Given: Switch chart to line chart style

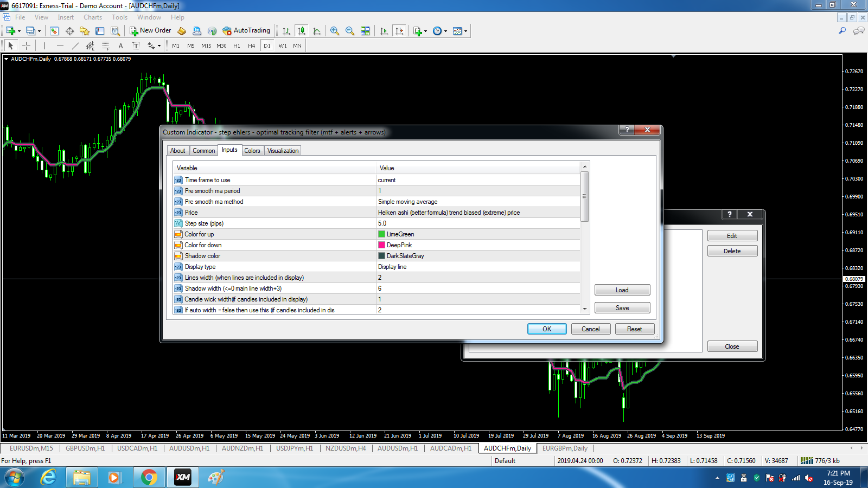Looking at the screenshot, I should (317, 31).
